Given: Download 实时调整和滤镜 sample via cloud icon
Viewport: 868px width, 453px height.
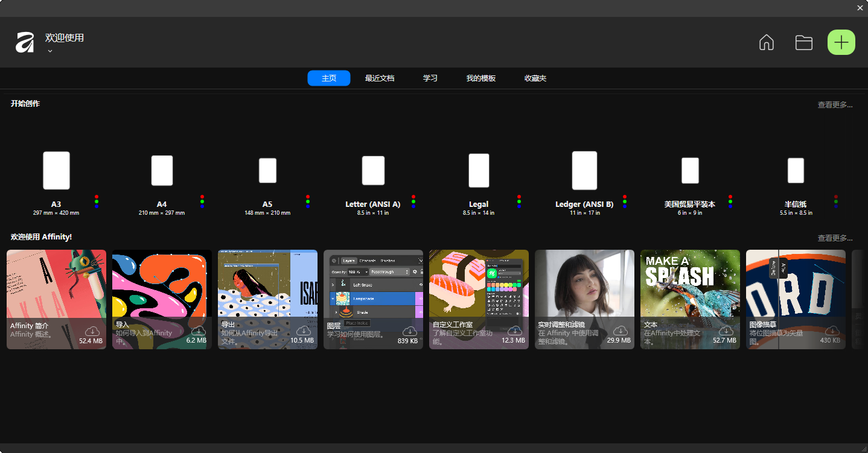Looking at the screenshot, I should point(621,331).
